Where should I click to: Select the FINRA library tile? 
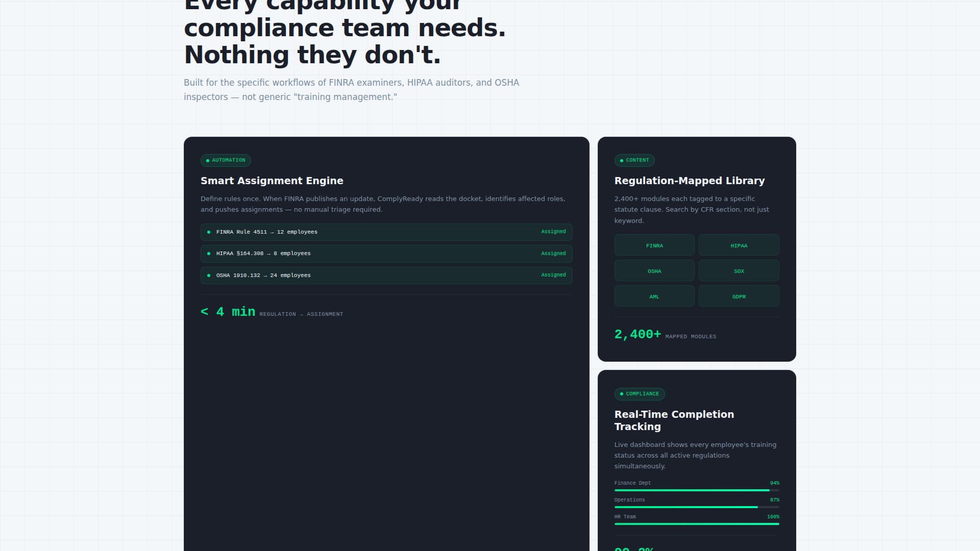(654, 245)
